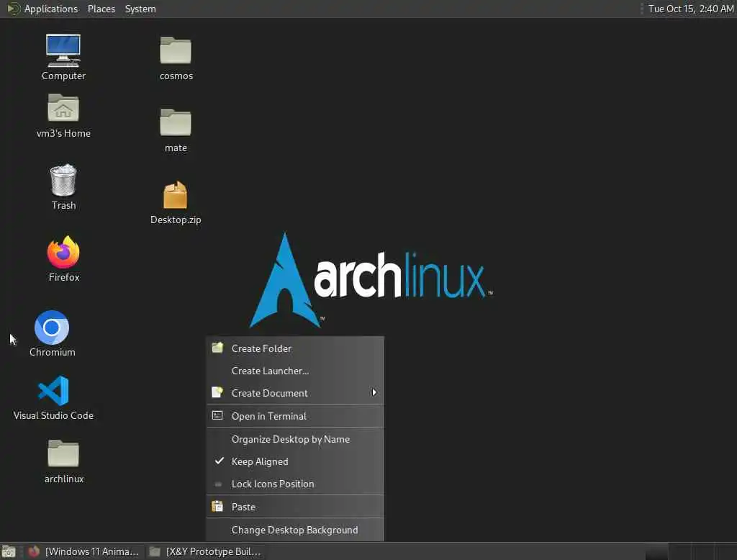The width and height of the screenshot is (737, 560).
Task: Switch to X&Y Prototype Buil... taskbar window
Action: pyautogui.click(x=205, y=551)
